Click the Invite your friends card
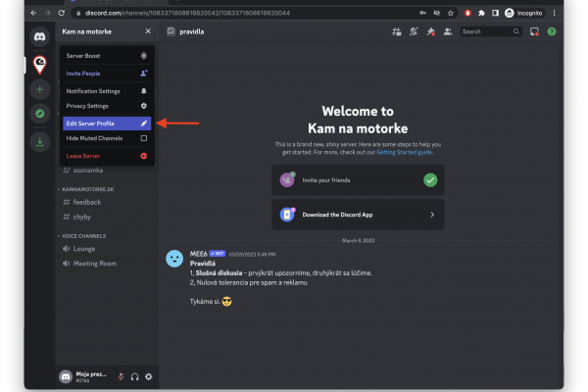 (x=358, y=180)
